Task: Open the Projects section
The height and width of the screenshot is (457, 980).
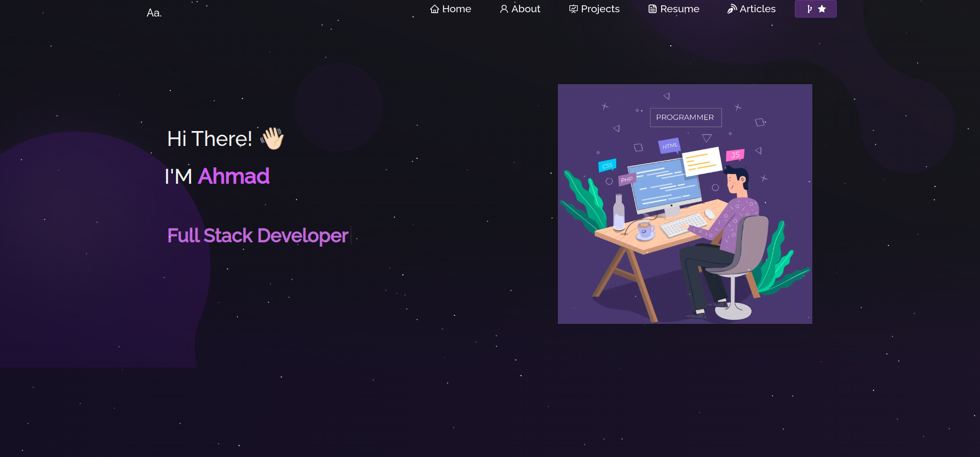Action: tap(594, 9)
